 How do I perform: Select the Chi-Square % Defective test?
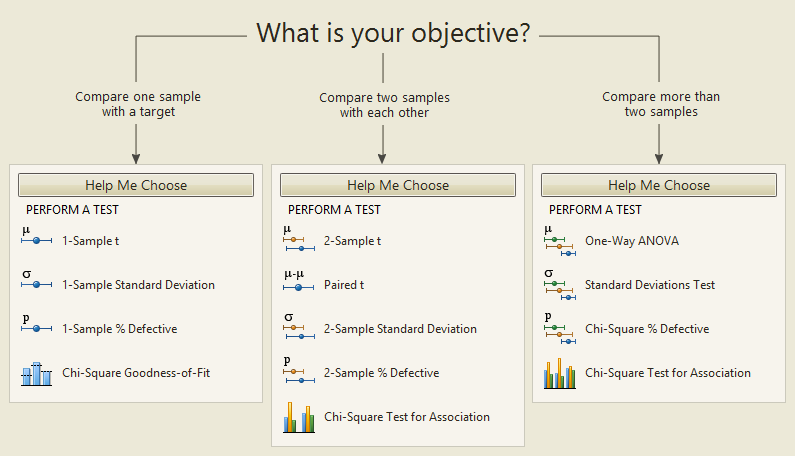[x=647, y=329]
